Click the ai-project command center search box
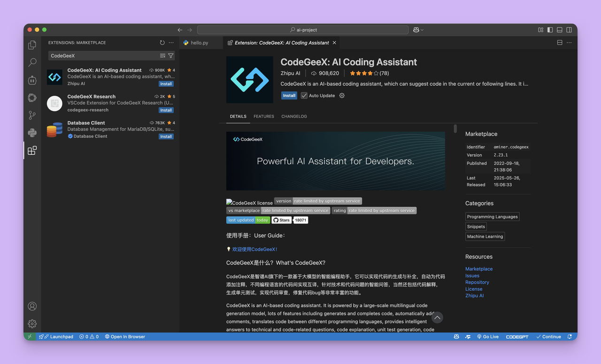This screenshot has height=364, width=601. [x=303, y=30]
